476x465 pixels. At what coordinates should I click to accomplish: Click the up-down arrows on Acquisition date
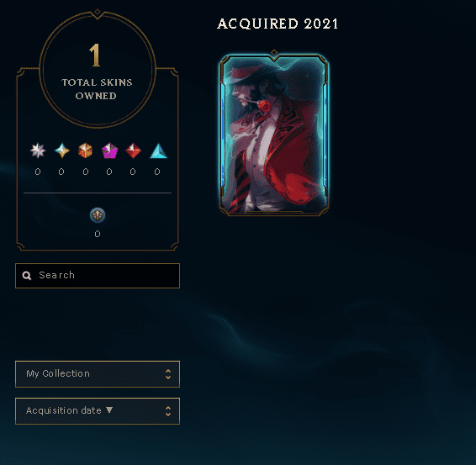[x=168, y=411]
